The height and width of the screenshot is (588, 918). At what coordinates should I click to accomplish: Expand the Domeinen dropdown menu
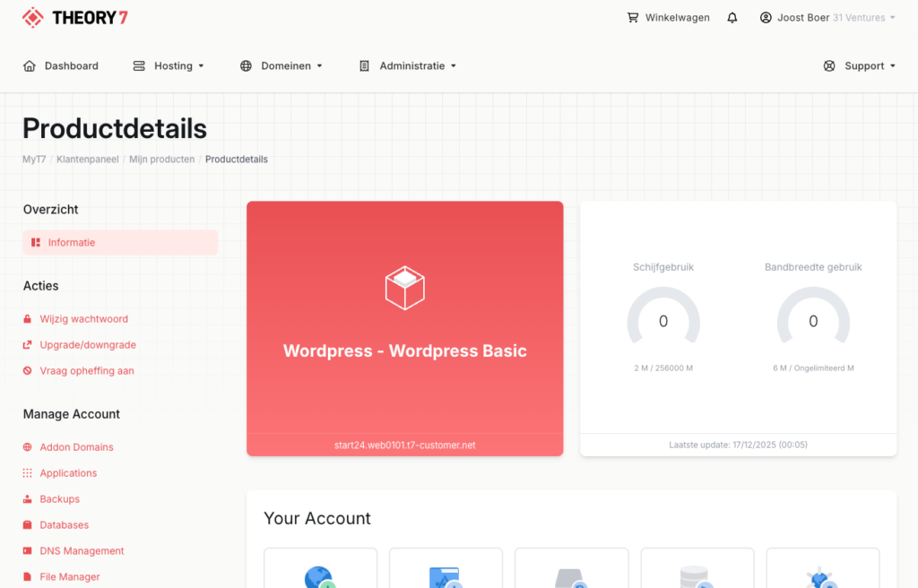(x=281, y=66)
